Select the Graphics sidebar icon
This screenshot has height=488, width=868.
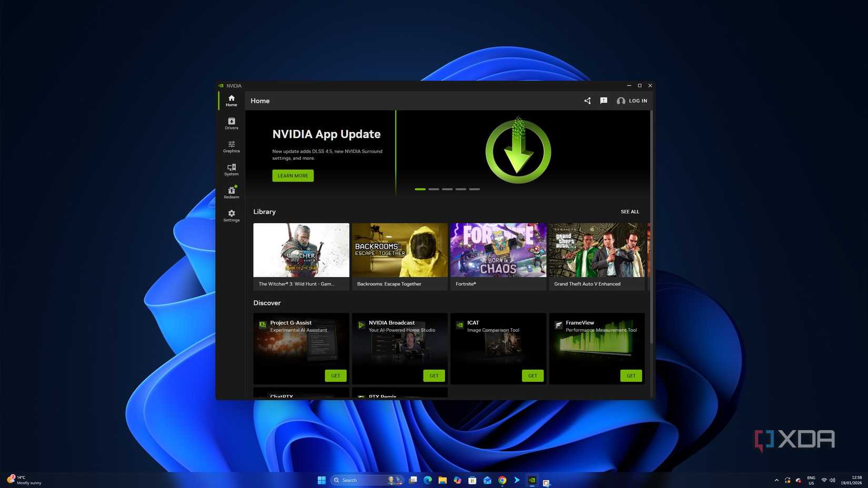point(231,147)
